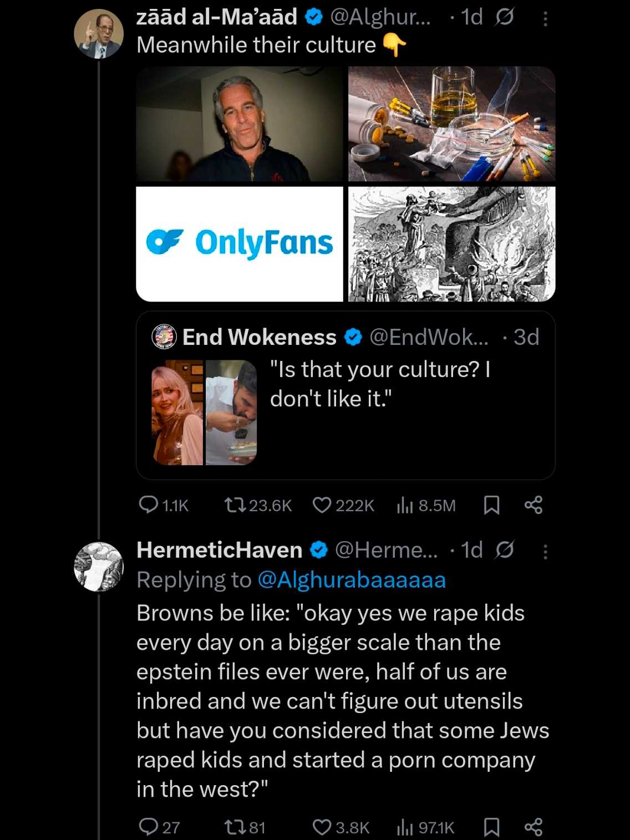The image size is (630, 840).
Task: Open the @Alghurabaaaaaa mention link
Action: point(352,580)
